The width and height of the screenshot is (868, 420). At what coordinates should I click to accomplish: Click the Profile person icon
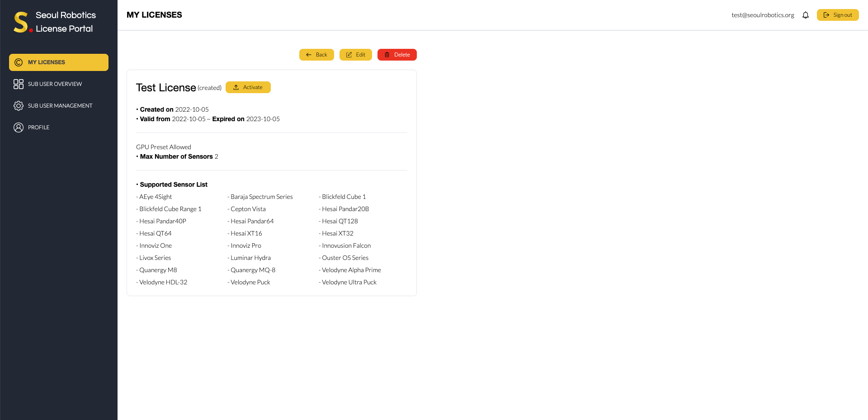(19, 127)
